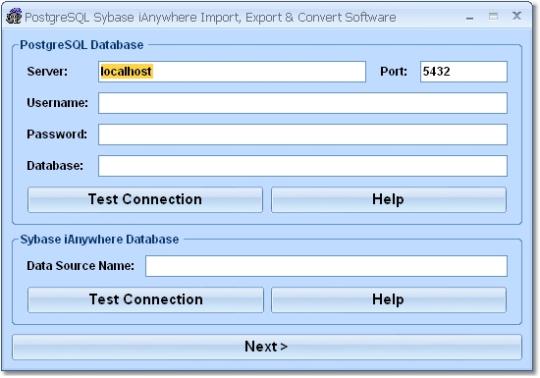The height and width of the screenshot is (378, 540).
Task: Click the window title text
Action: (x=210, y=18)
